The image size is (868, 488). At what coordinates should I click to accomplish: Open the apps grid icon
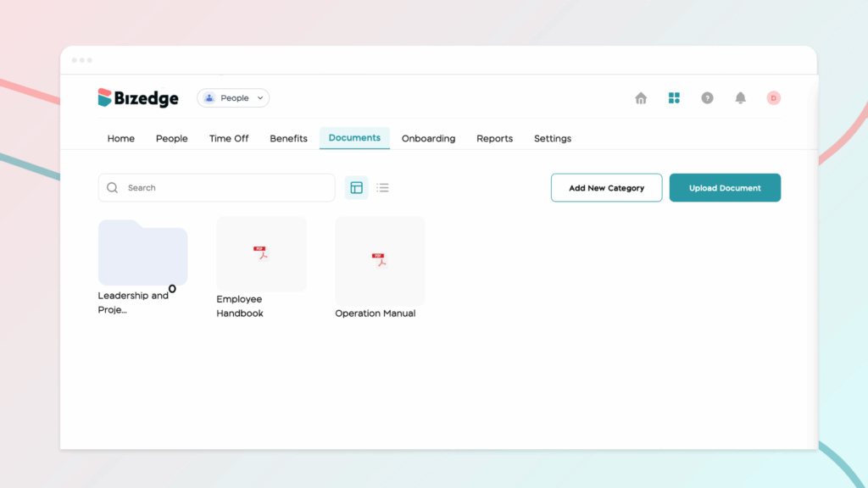(674, 98)
